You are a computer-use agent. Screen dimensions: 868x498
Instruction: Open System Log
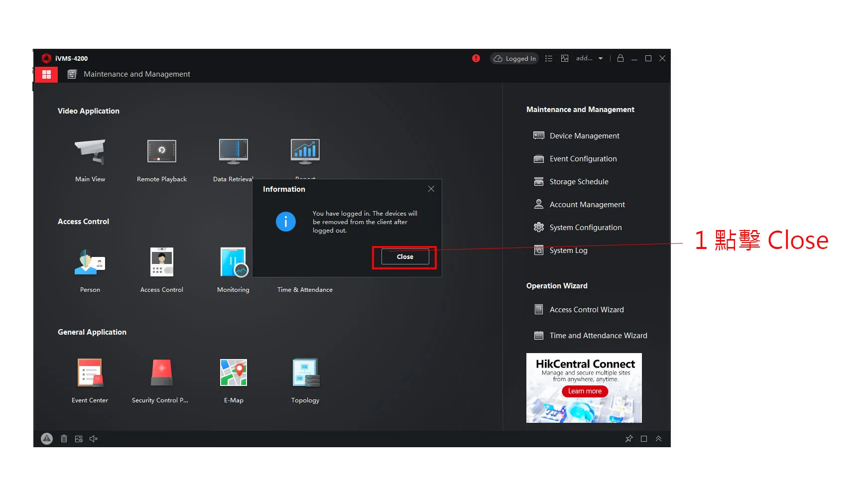(560, 250)
